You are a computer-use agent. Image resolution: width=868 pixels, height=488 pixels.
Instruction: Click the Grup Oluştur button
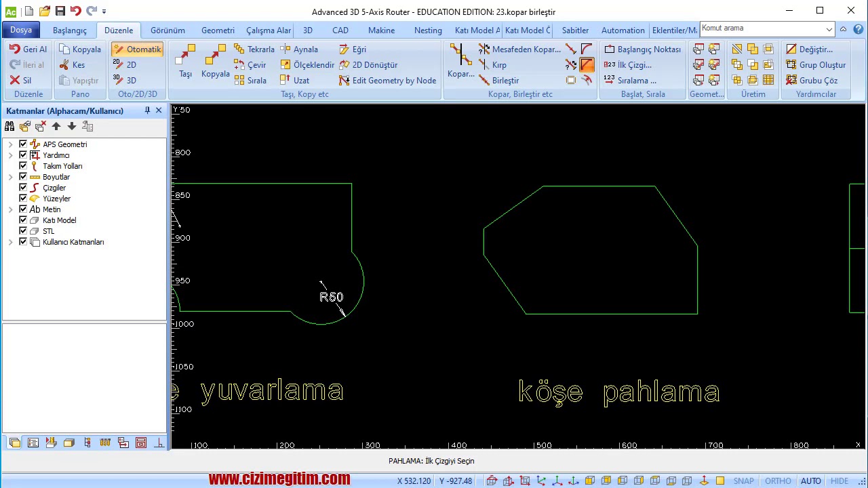coord(816,65)
